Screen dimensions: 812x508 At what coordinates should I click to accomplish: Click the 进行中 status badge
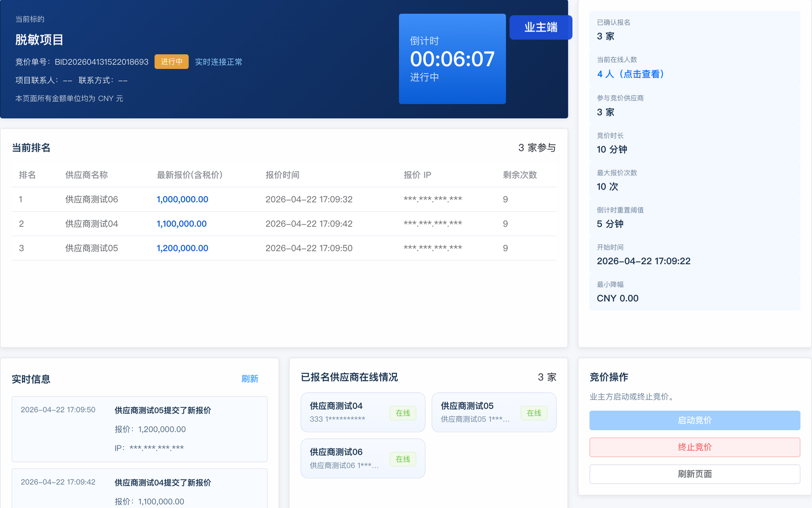click(x=172, y=61)
